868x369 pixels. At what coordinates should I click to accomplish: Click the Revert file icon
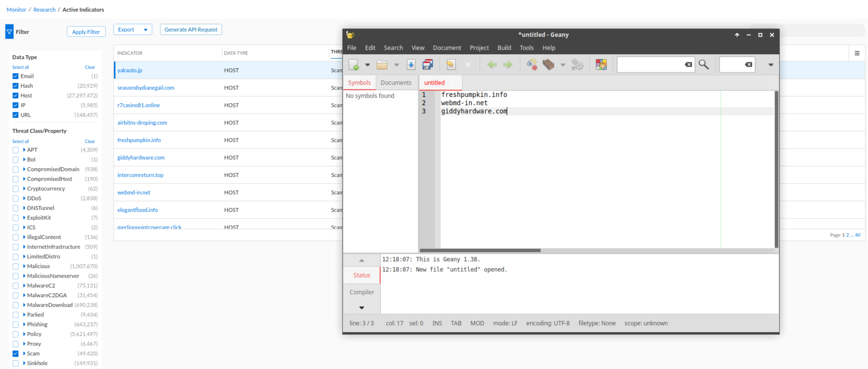[450, 64]
